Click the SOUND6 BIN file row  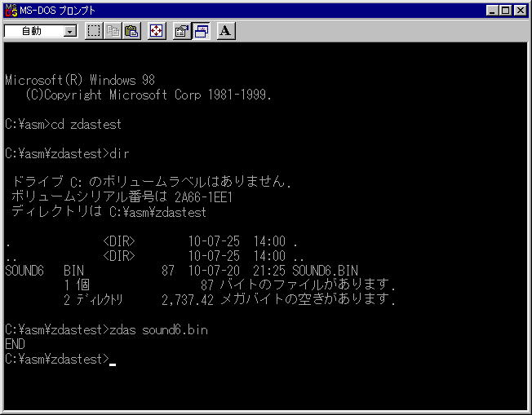point(181,271)
